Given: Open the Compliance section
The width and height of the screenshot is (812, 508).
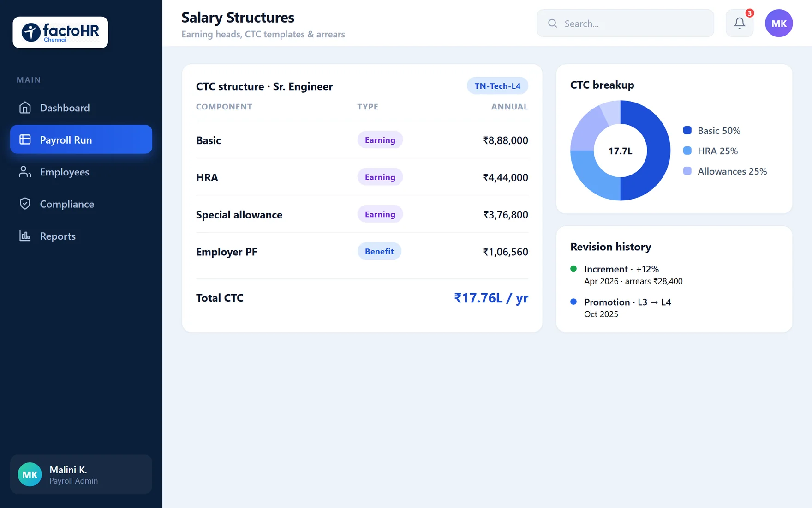Looking at the screenshot, I should [x=81, y=204].
